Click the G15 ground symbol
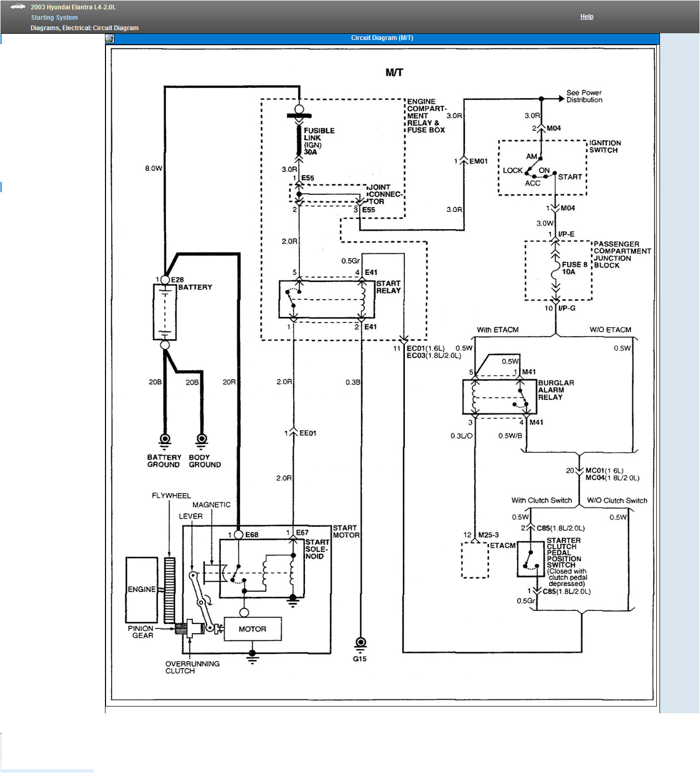 click(x=361, y=642)
